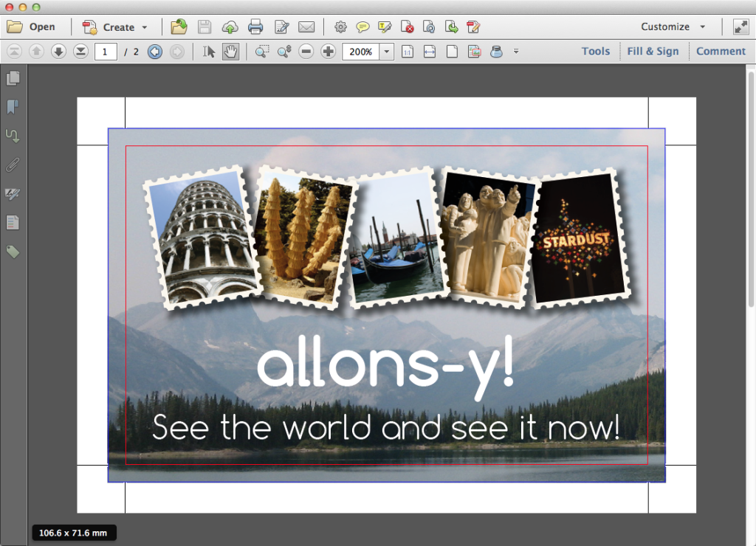The height and width of the screenshot is (546, 756).
Task: Select the highlight text tool
Action: (x=385, y=27)
